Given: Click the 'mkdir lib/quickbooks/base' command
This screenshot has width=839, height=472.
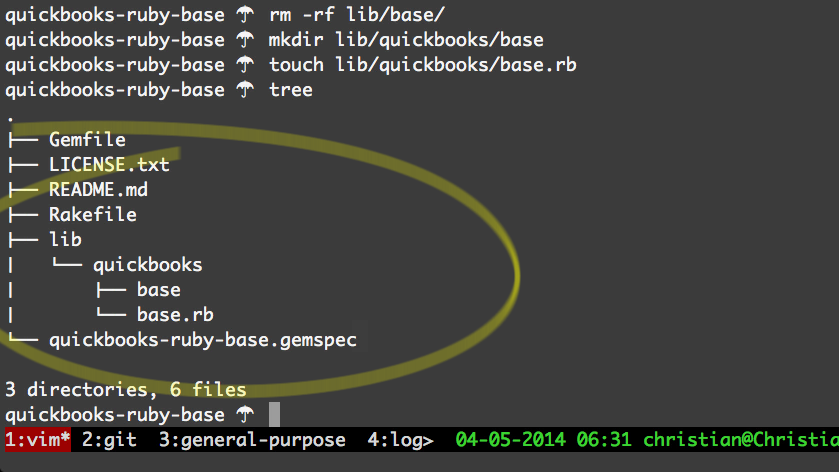Looking at the screenshot, I should pos(406,40).
